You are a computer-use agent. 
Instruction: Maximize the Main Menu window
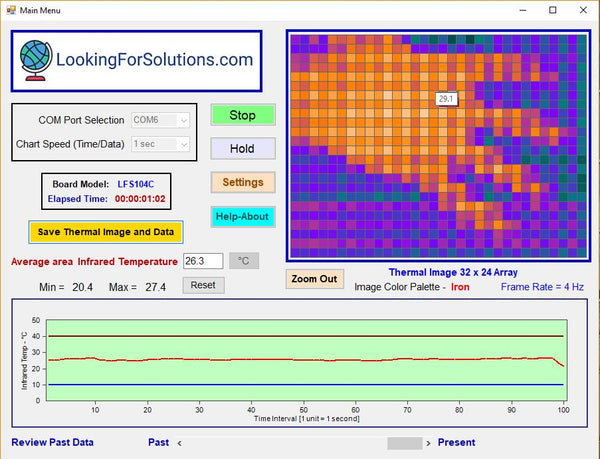click(553, 10)
